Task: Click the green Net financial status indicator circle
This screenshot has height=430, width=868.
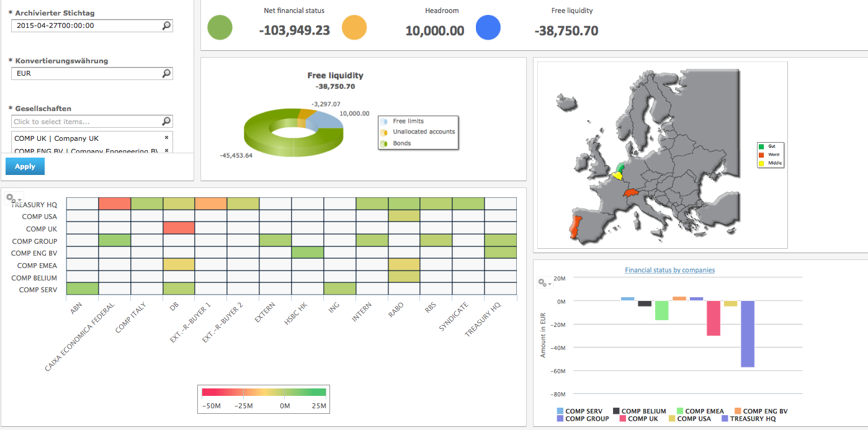Action: (220, 28)
